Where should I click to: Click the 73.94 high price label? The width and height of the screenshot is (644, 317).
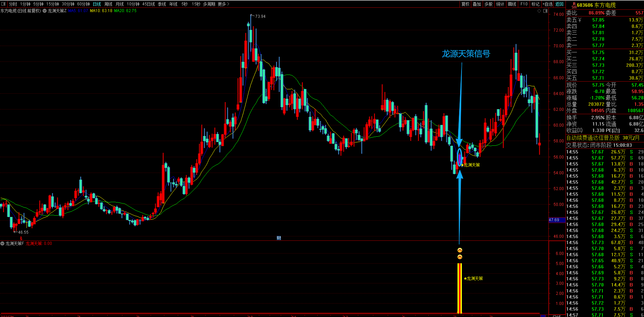[260, 16]
